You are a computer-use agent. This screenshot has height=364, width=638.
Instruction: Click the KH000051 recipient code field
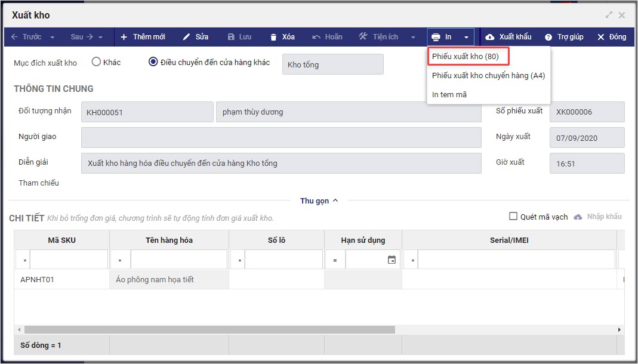147,112
